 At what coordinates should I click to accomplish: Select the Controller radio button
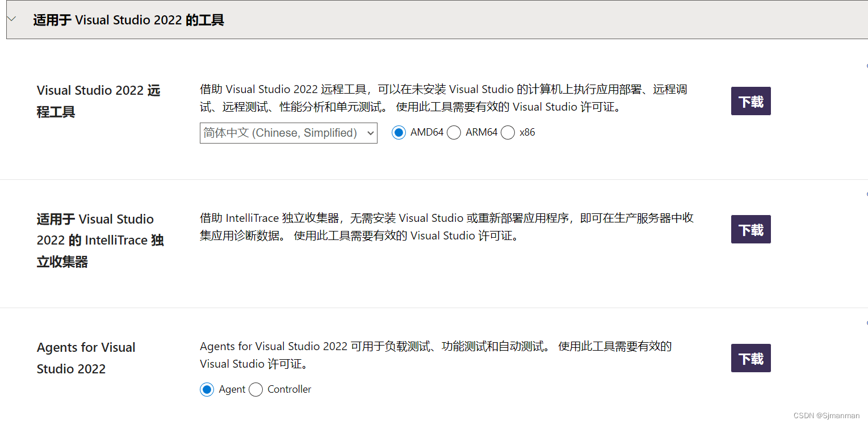256,390
